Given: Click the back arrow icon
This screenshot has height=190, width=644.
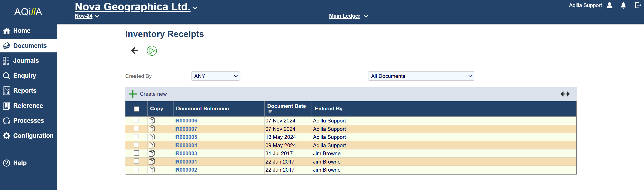Looking at the screenshot, I should (135, 51).
